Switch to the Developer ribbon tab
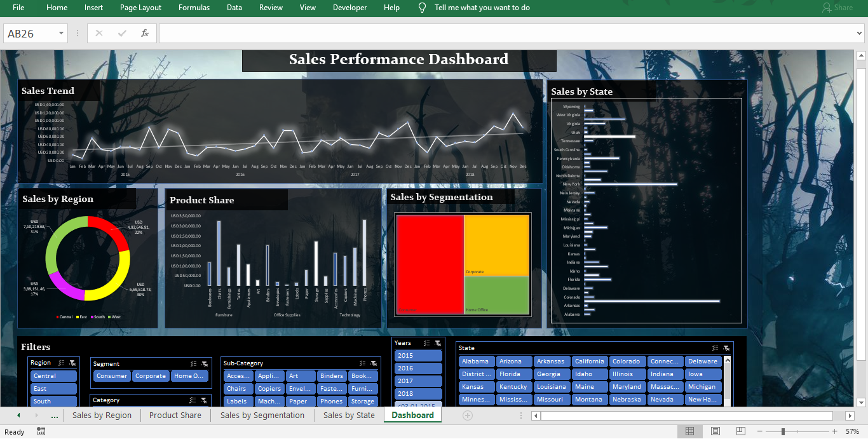 click(x=349, y=8)
